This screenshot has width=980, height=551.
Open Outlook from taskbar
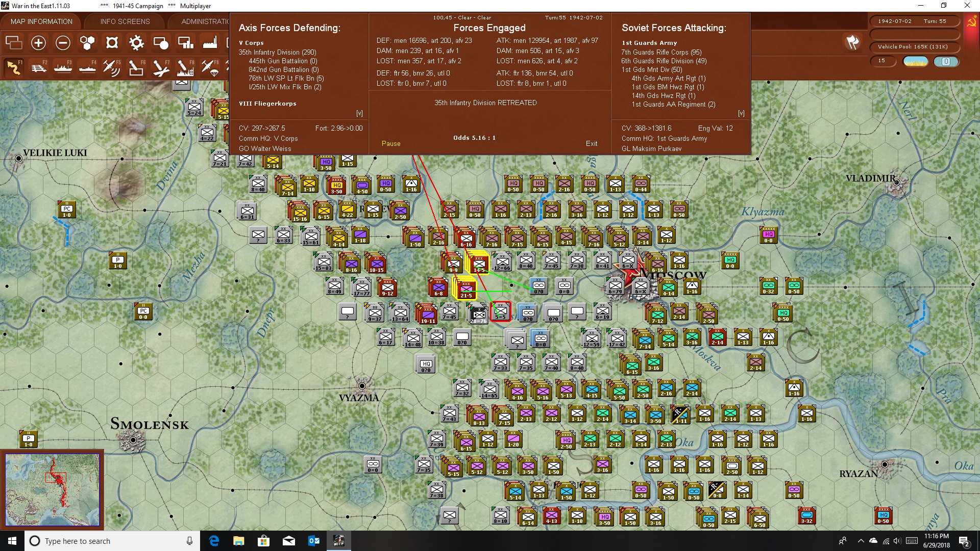313,541
